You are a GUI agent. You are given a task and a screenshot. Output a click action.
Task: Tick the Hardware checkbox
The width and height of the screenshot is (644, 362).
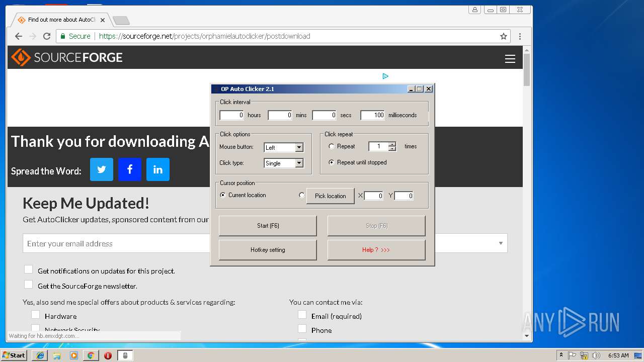coord(35,315)
